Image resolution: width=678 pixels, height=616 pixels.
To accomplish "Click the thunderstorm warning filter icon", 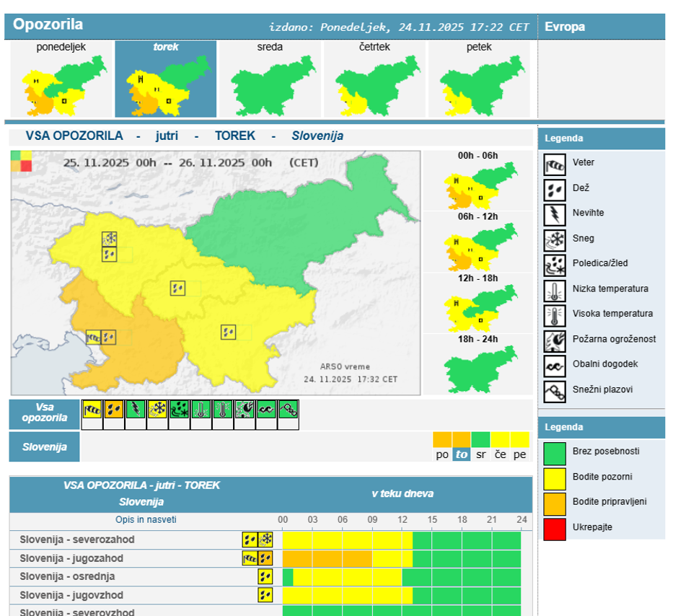I will (136, 410).
